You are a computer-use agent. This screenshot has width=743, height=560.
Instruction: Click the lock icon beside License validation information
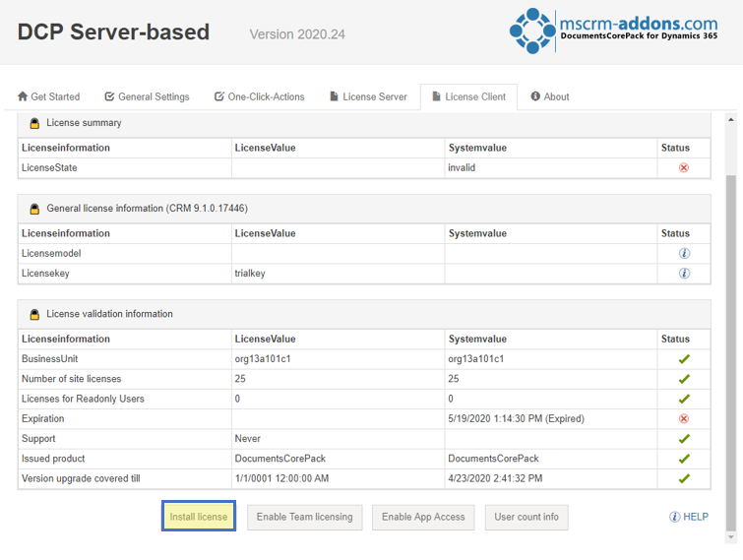click(34, 315)
